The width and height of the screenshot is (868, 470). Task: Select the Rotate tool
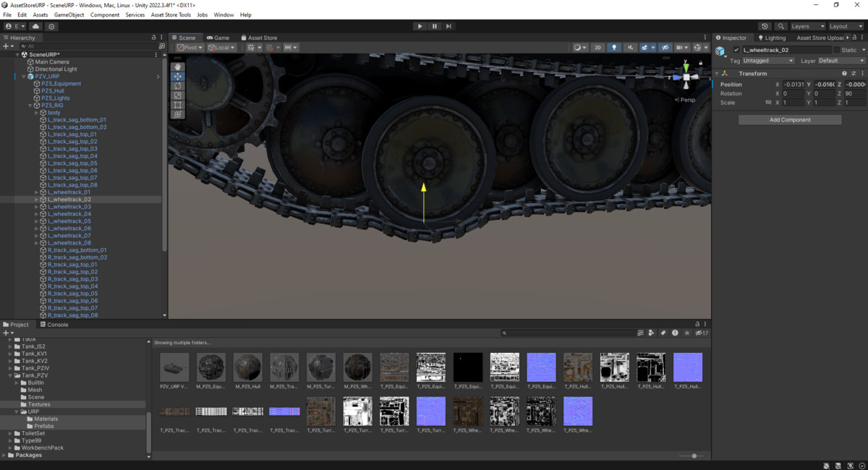pos(178,85)
